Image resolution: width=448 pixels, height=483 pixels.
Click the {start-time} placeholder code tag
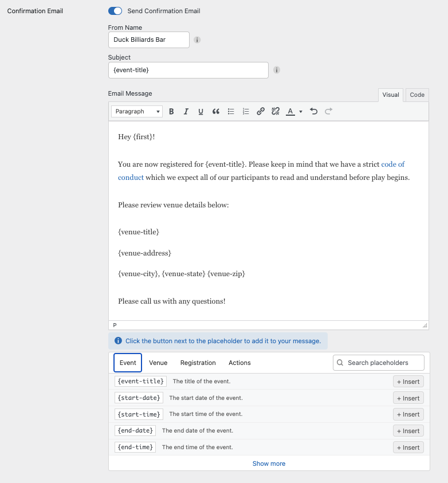coord(139,414)
